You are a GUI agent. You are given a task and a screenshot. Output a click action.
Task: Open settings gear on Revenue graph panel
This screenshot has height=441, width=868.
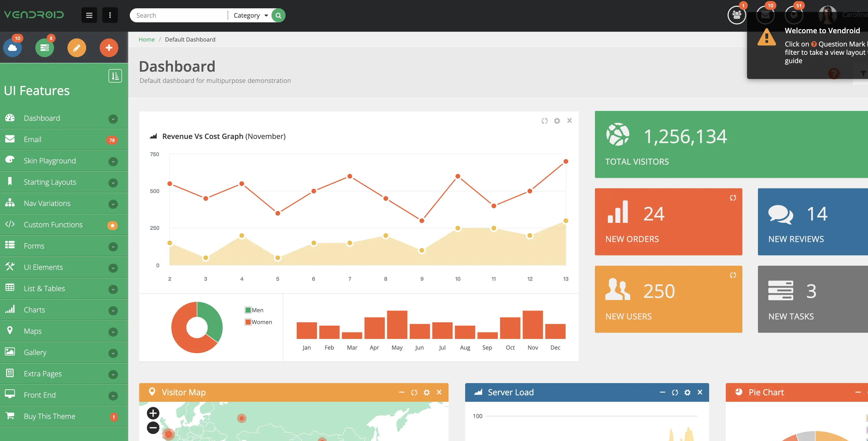(557, 121)
